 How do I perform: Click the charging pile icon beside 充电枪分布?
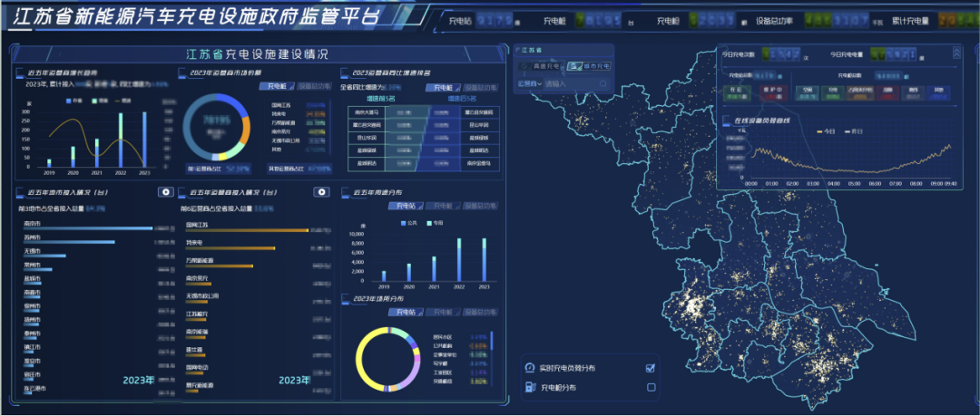click(x=530, y=387)
